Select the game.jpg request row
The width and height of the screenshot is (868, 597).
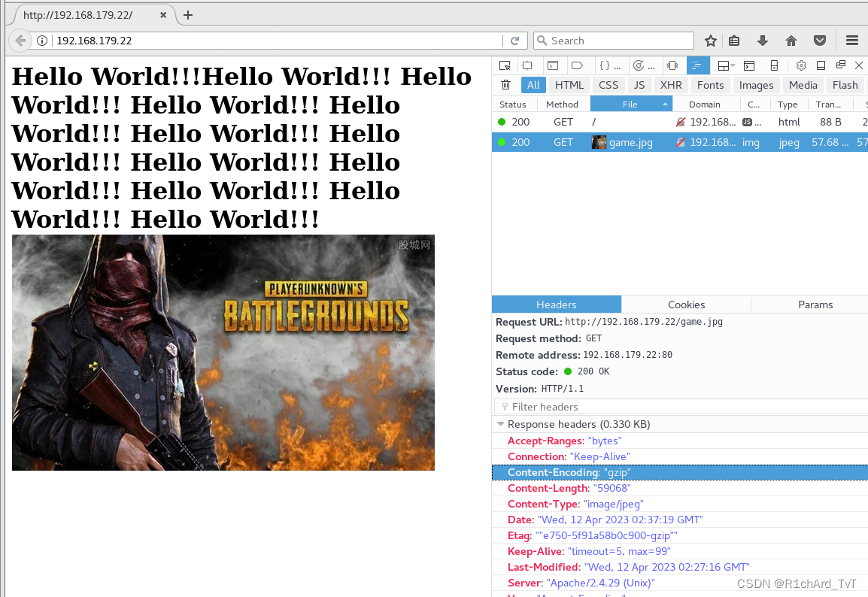[680, 142]
